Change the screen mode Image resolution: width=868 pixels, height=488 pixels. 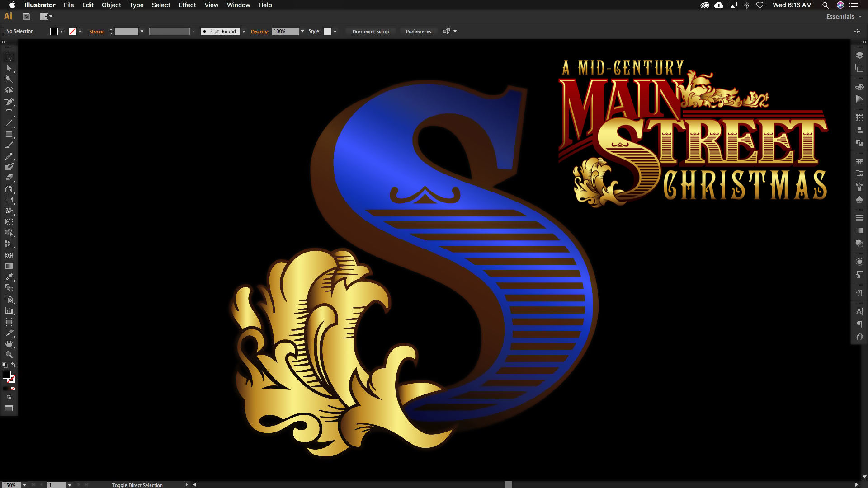click(x=9, y=408)
